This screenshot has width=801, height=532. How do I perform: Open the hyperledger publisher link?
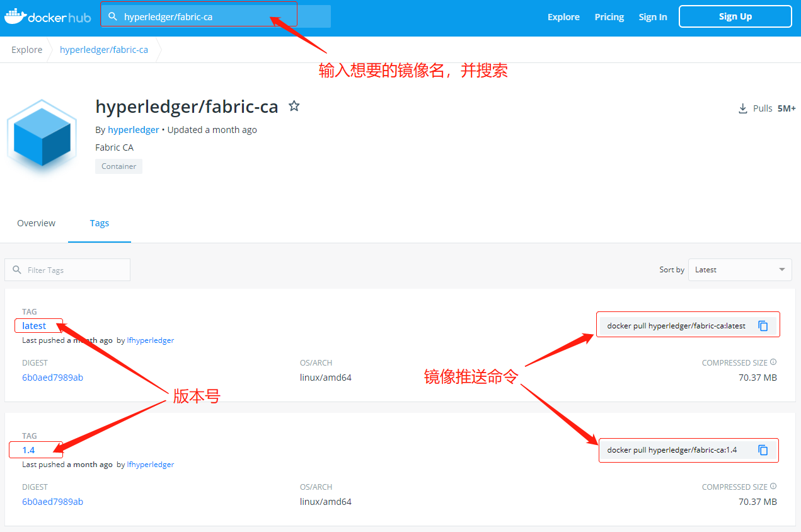click(133, 130)
